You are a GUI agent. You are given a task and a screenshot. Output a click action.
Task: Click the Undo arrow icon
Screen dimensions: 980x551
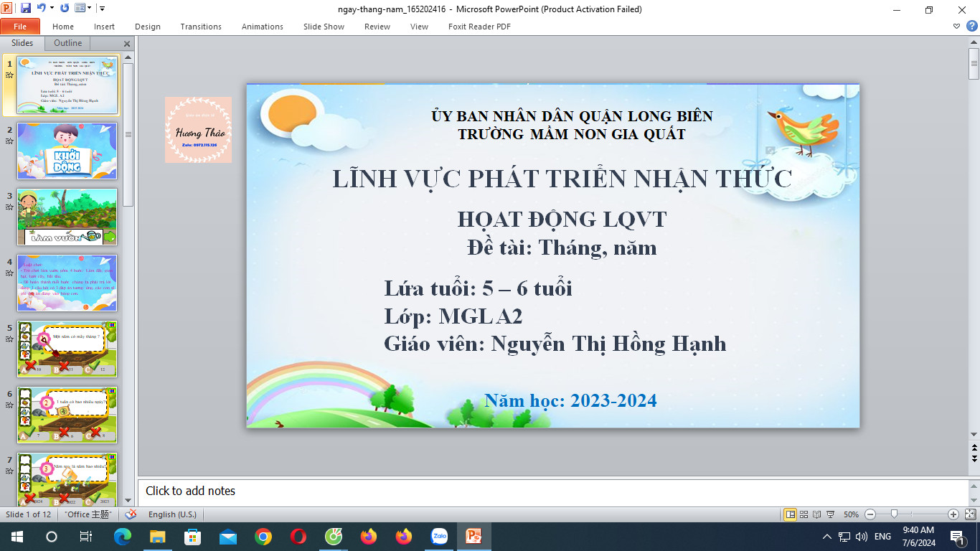42,9
